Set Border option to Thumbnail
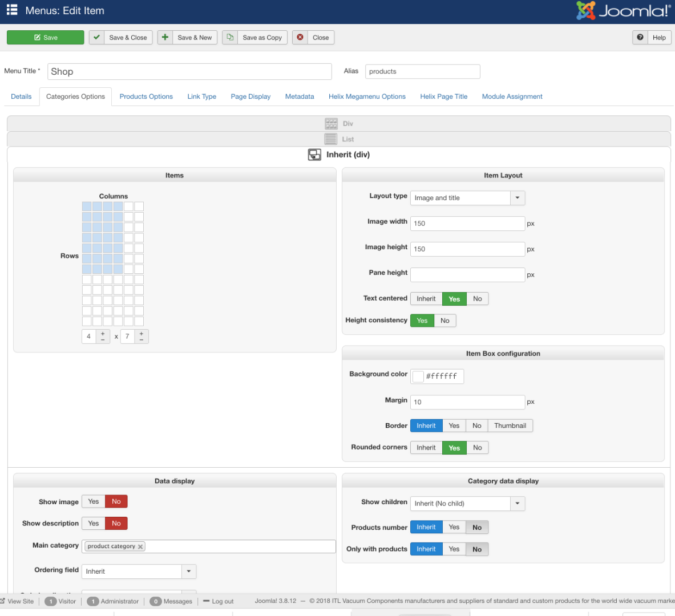 click(510, 425)
